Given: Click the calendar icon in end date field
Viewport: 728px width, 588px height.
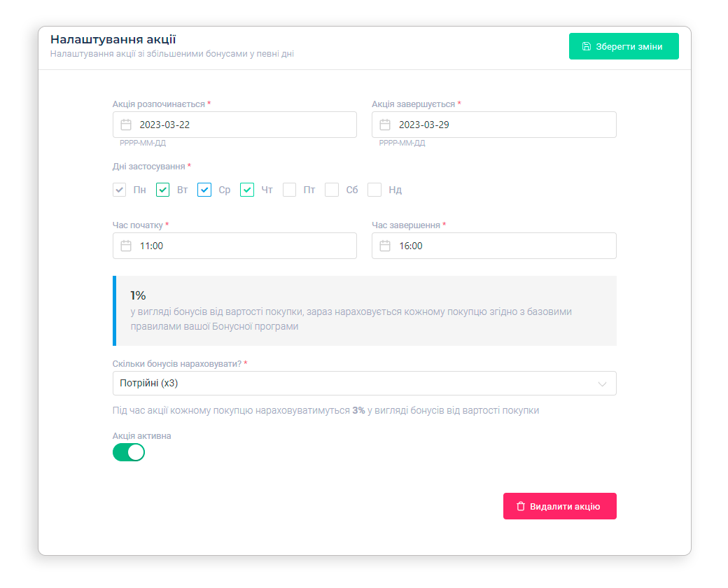Looking at the screenshot, I should pyautogui.click(x=385, y=125).
